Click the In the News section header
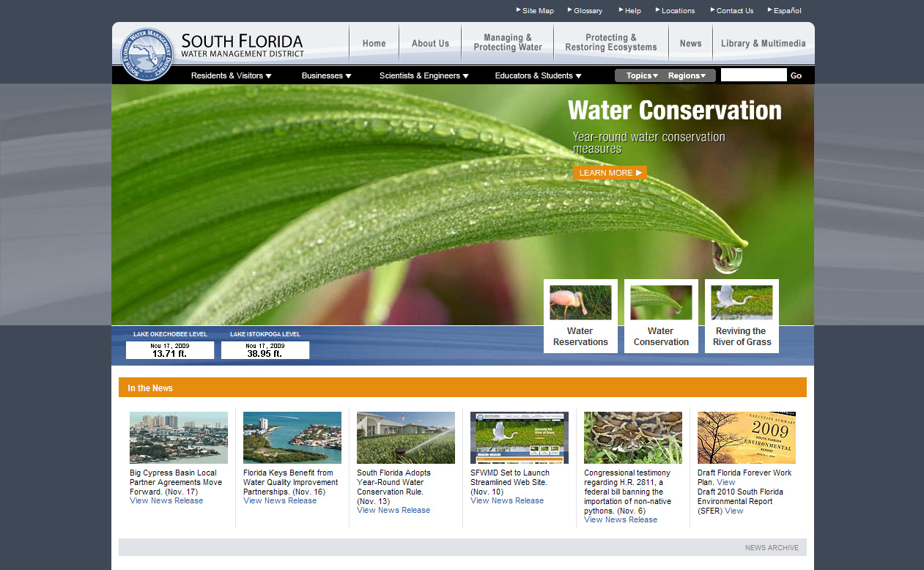This screenshot has height=570, width=924. [462, 388]
